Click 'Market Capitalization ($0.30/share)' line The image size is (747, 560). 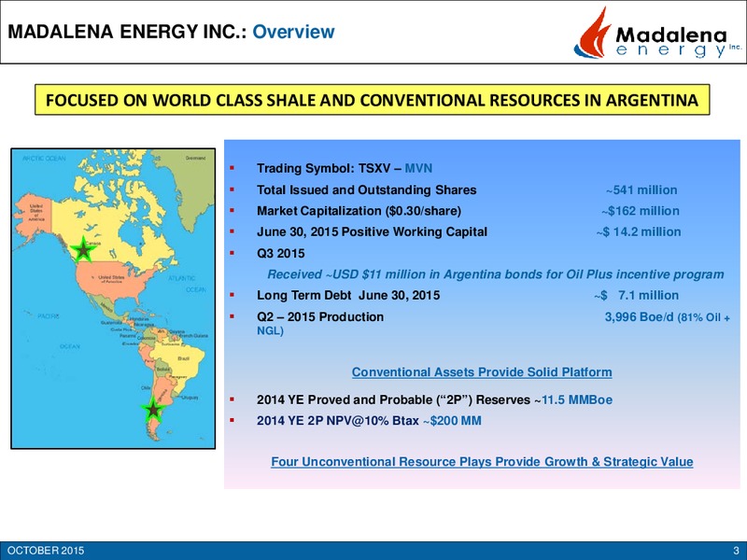pyautogui.click(x=359, y=211)
